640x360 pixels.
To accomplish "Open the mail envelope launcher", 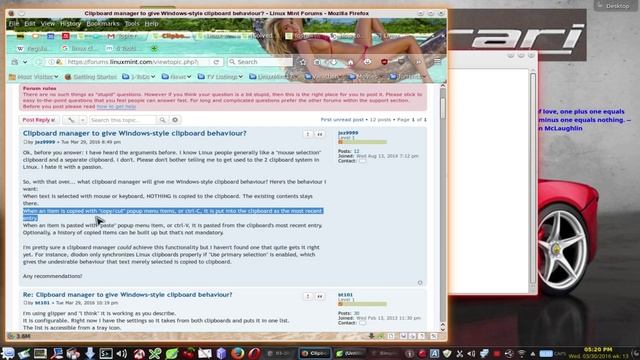I will 204,353.
